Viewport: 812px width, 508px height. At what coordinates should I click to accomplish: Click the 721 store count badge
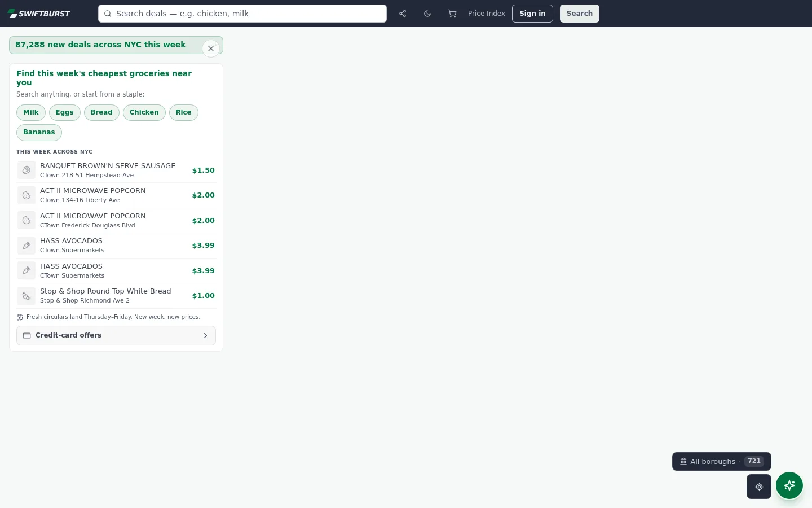click(x=754, y=461)
